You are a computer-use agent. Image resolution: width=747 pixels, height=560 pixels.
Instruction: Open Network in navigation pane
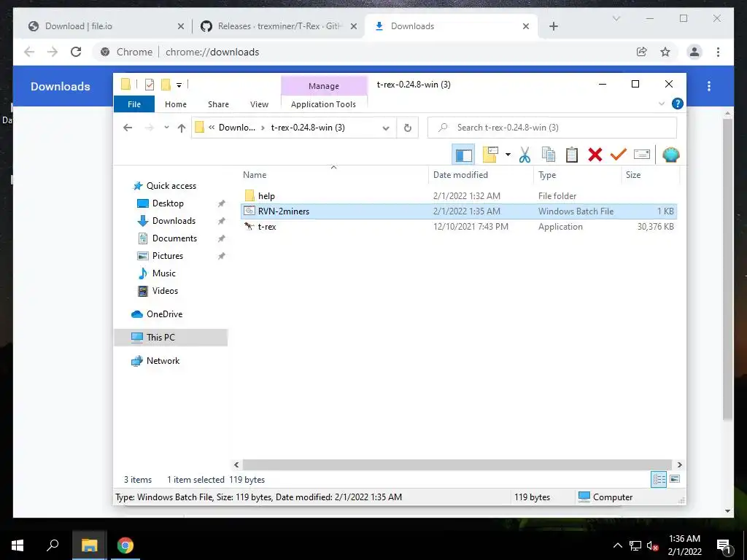pyautogui.click(x=163, y=361)
